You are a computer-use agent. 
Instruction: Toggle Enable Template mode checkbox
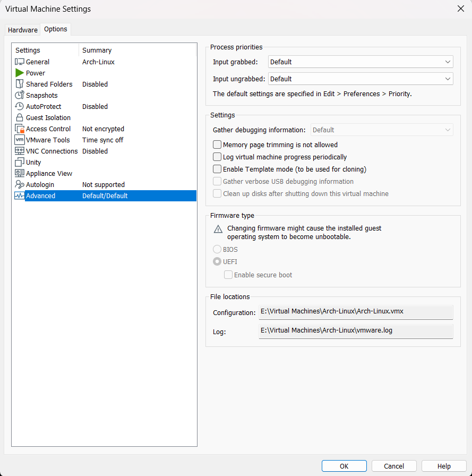click(x=217, y=169)
